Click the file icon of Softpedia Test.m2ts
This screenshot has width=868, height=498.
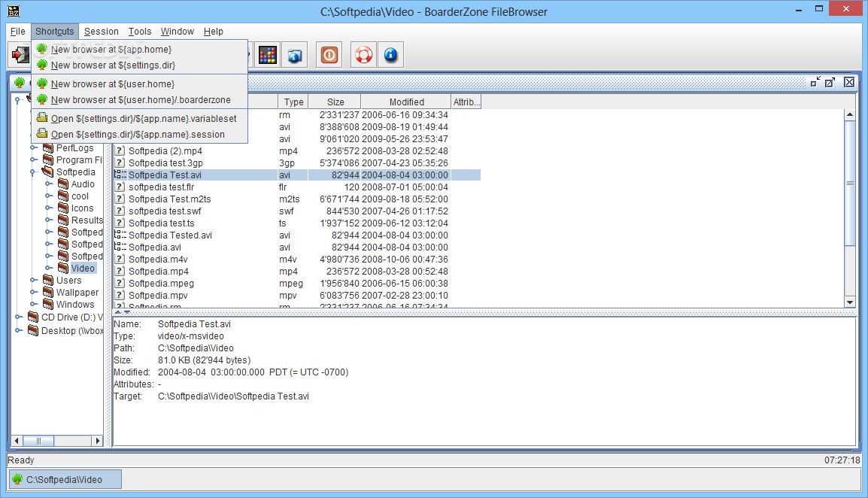coord(120,199)
